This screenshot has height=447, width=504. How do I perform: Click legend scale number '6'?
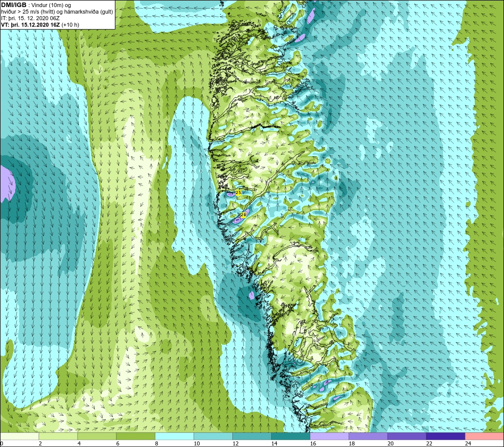tap(117, 443)
